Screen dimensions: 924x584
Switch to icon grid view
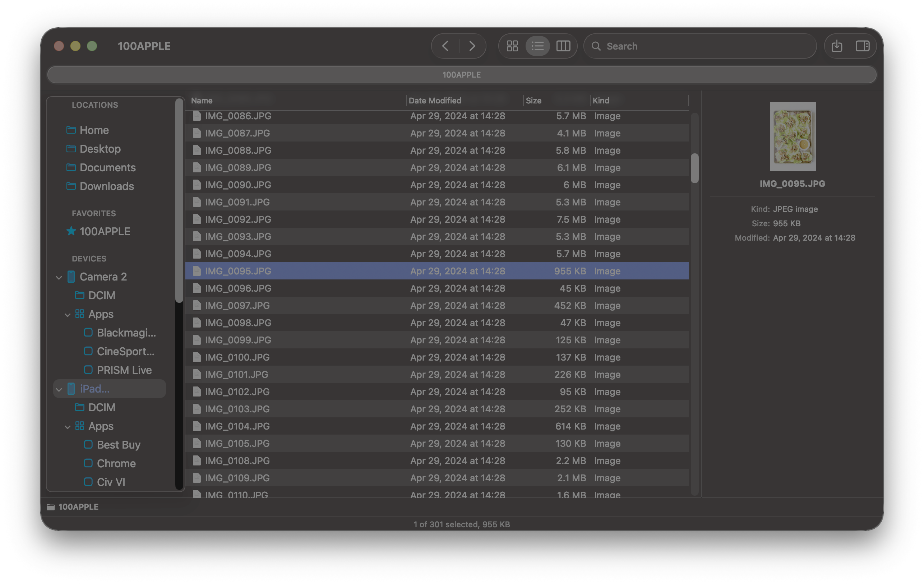click(512, 46)
